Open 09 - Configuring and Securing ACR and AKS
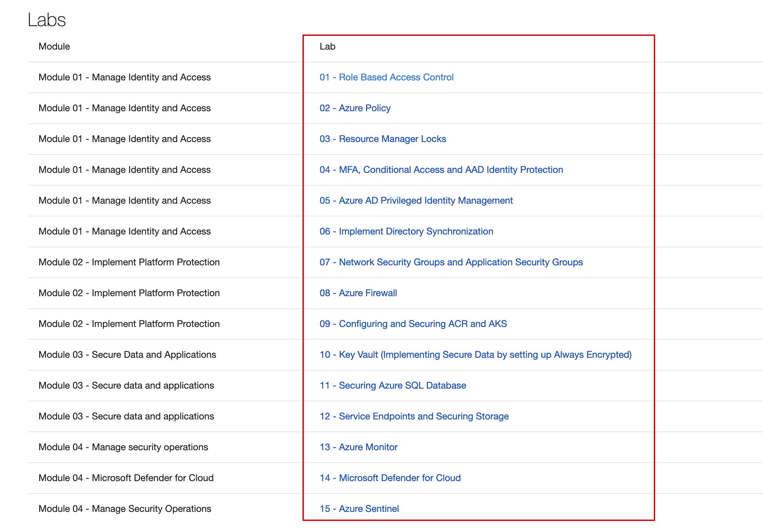The height and width of the screenshot is (532, 763). 413,324
